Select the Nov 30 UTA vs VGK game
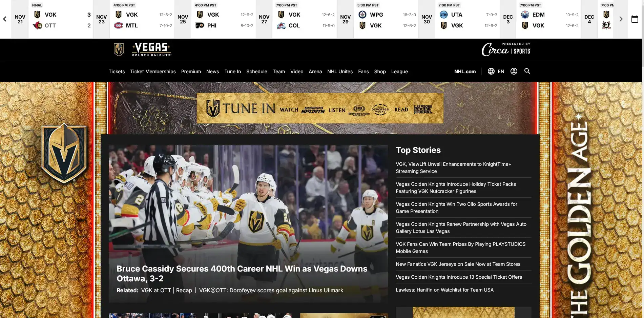The width and height of the screenshot is (644, 318). (468, 19)
